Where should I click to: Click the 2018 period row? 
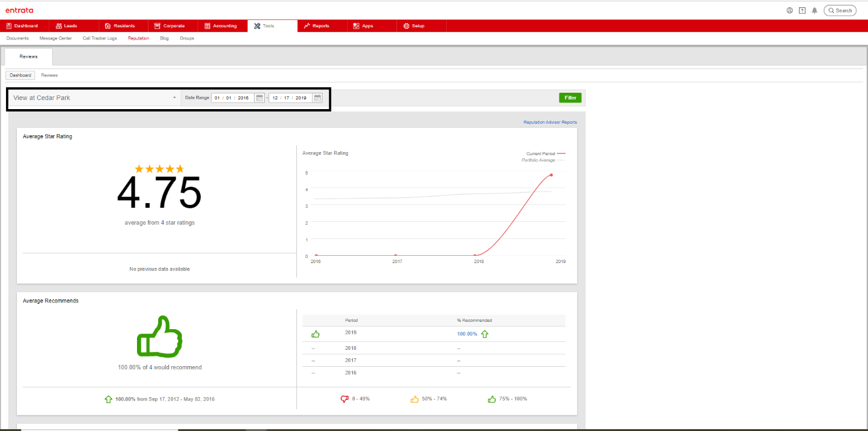pyautogui.click(x=434, y=348)
